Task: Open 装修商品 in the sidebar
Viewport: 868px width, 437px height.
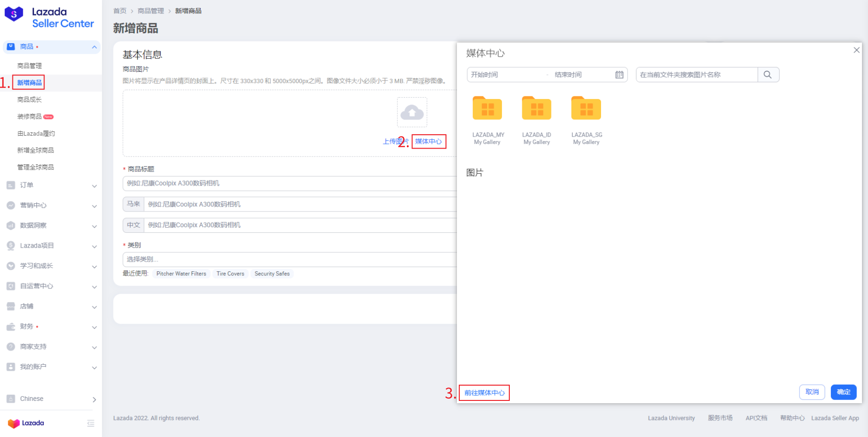Action: point(30,117)
